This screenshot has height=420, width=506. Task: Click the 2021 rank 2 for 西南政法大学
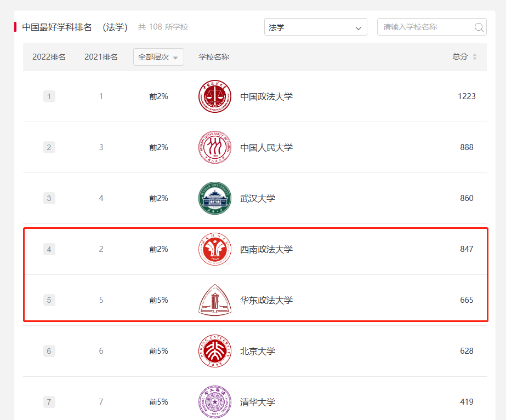click(101, 249)
